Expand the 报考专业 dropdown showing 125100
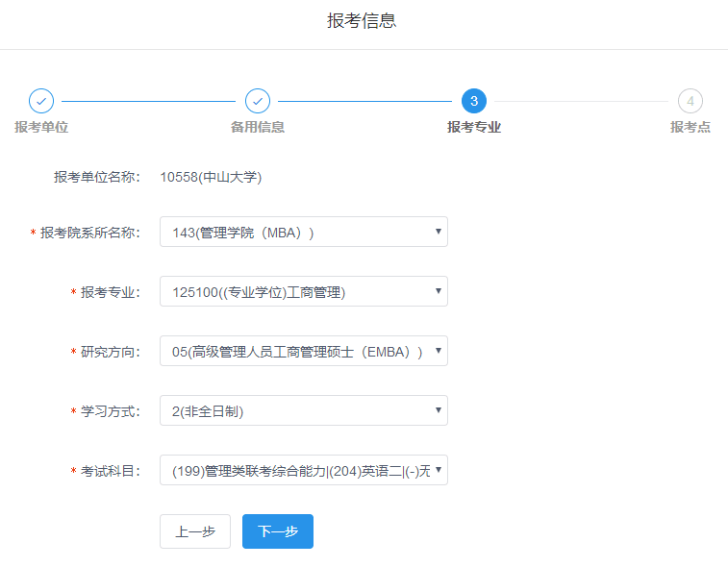 point(303,291)
